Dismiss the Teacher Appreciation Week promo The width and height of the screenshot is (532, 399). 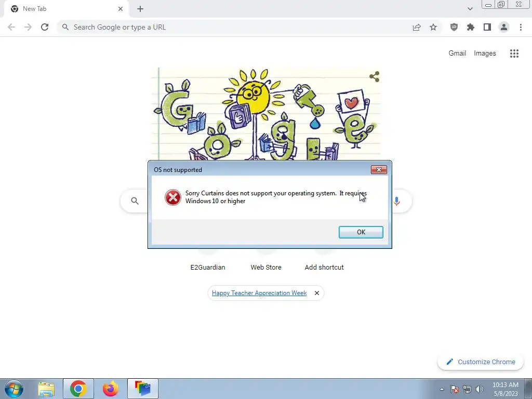[x=316, y=293]
